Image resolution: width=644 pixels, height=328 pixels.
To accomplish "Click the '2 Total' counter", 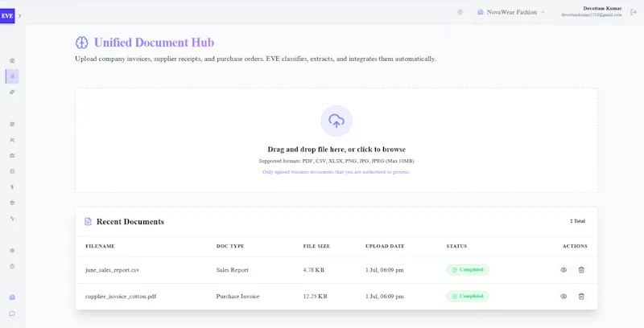I will tap(577, 221).
